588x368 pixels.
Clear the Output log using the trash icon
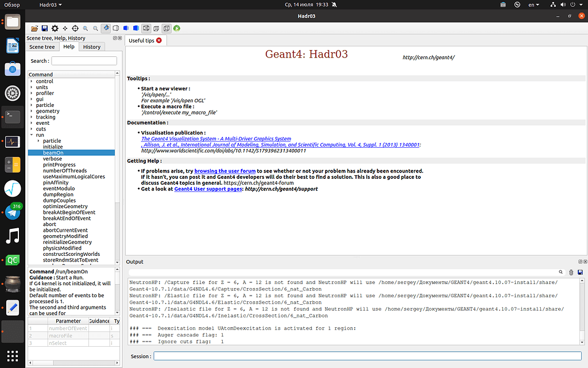coord(571,272)
